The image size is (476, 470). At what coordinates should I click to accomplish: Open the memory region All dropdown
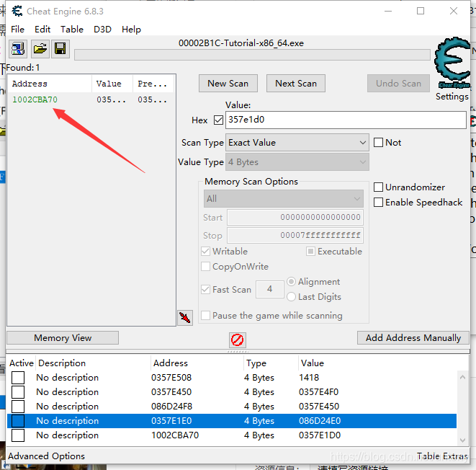coord(284,199)
